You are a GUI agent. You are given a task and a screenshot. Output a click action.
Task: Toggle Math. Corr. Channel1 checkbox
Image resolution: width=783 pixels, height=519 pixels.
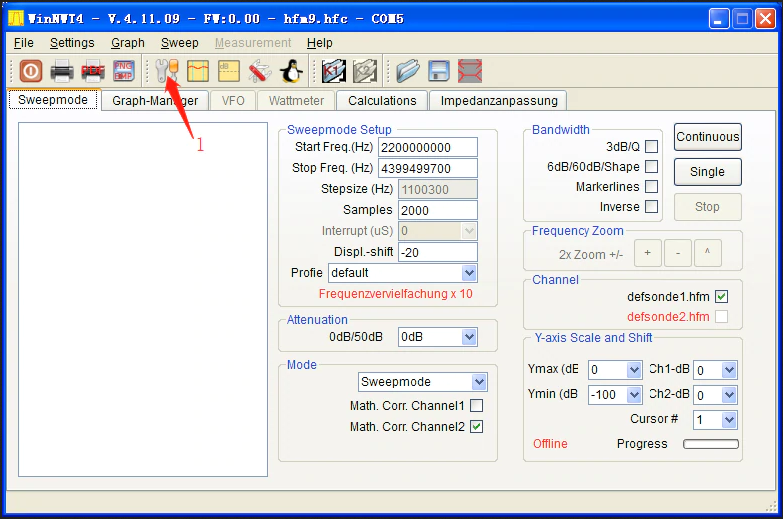click(476, 406)
